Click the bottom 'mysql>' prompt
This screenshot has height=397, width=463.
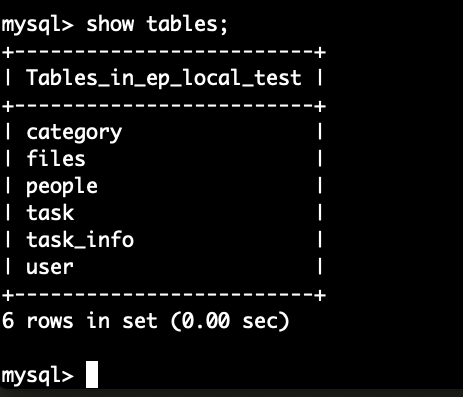click(37, 377)
